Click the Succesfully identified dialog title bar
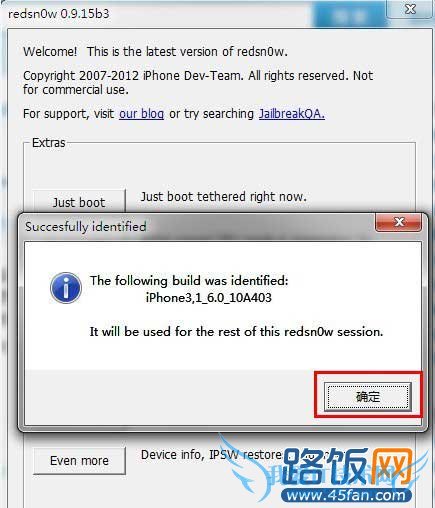This screenshot has width=435, height=508. click(x=197, y=226)
